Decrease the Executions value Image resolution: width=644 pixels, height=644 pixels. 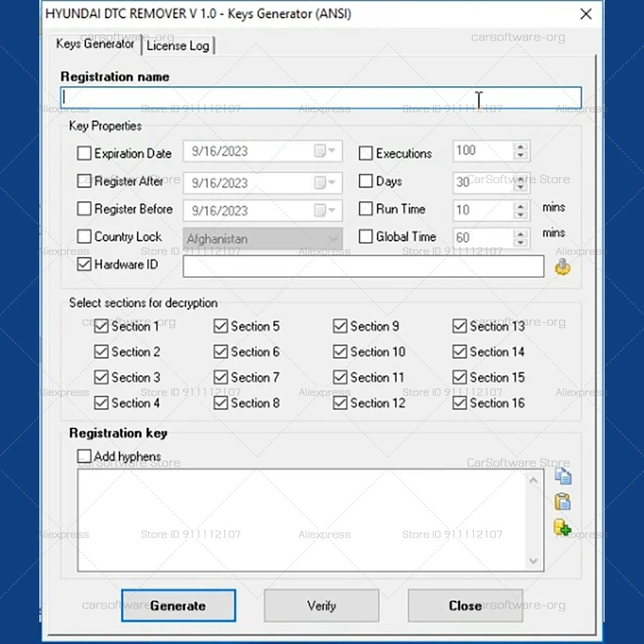(520, 155)
